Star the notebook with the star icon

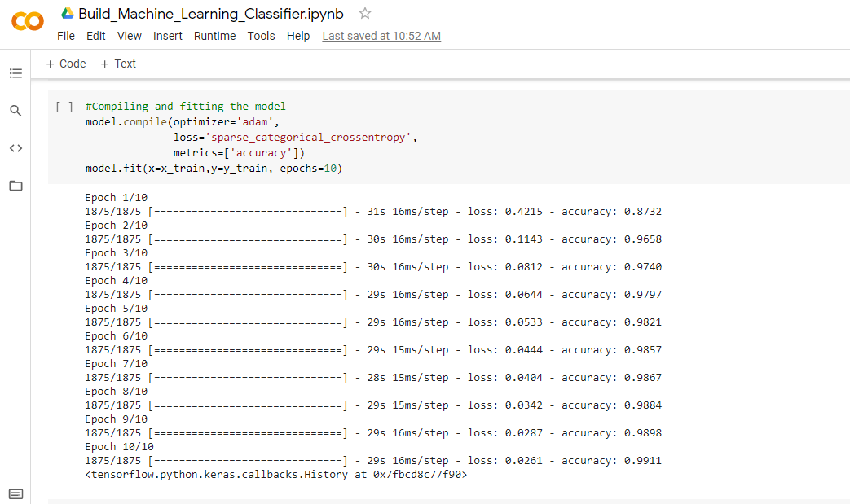tap(365, 14)
